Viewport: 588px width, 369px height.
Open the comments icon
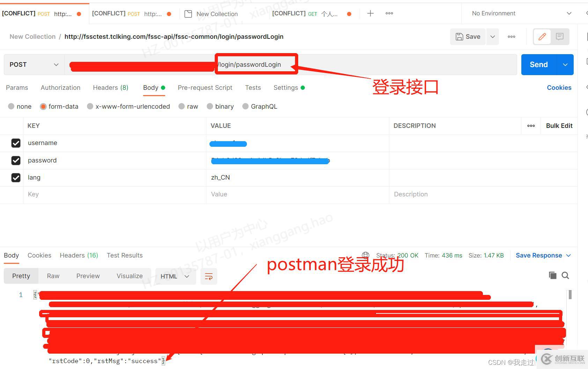click(x=560, y=37)
